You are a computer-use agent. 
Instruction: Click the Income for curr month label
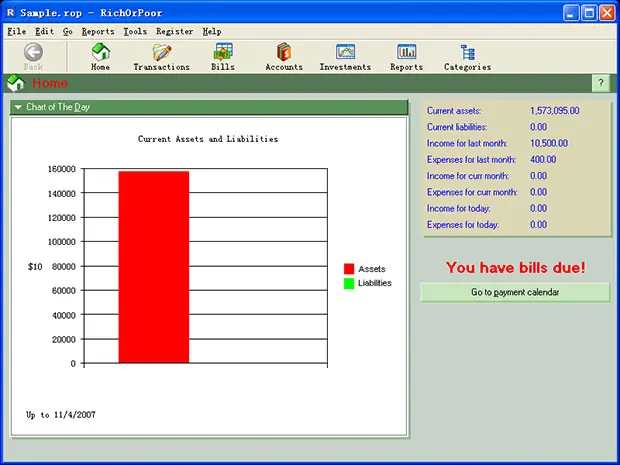pos(468,176)
